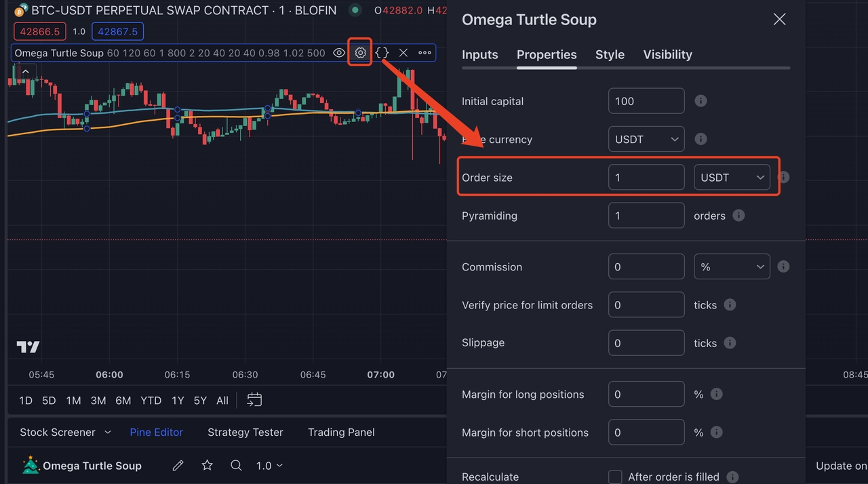The width and height of the screenshot is (868, 484).
Task: Open Order size unit USDT dropdown
Action: tap(732, 178)
